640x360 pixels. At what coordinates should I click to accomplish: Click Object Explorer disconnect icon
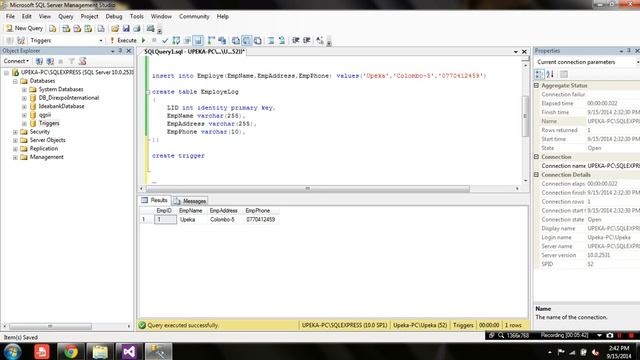[x=50, y=61]
